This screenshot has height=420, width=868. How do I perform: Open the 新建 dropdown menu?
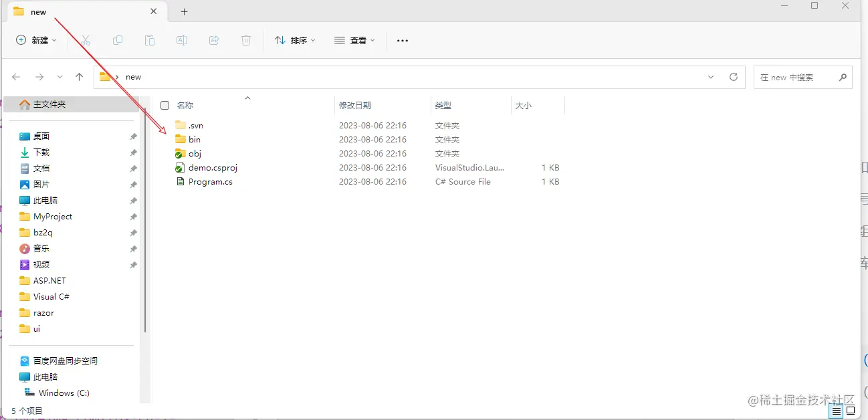(x=36, y=40)
